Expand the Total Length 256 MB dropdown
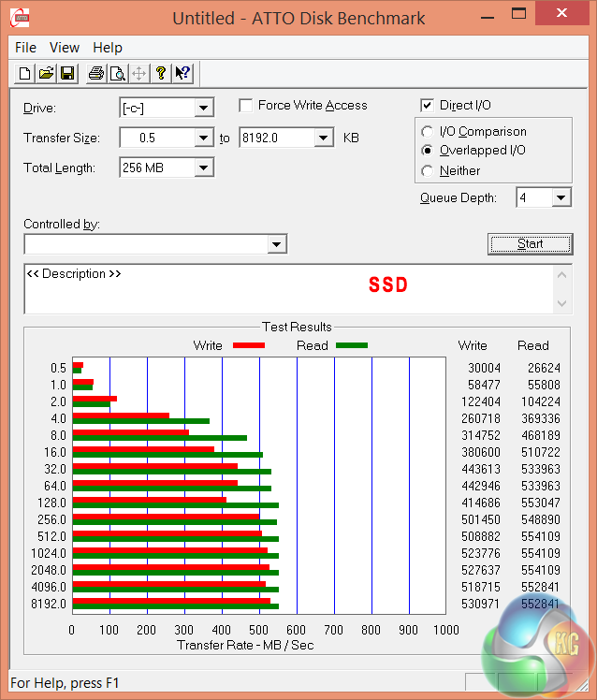The image size is (597, 700). tap(203, 168)
